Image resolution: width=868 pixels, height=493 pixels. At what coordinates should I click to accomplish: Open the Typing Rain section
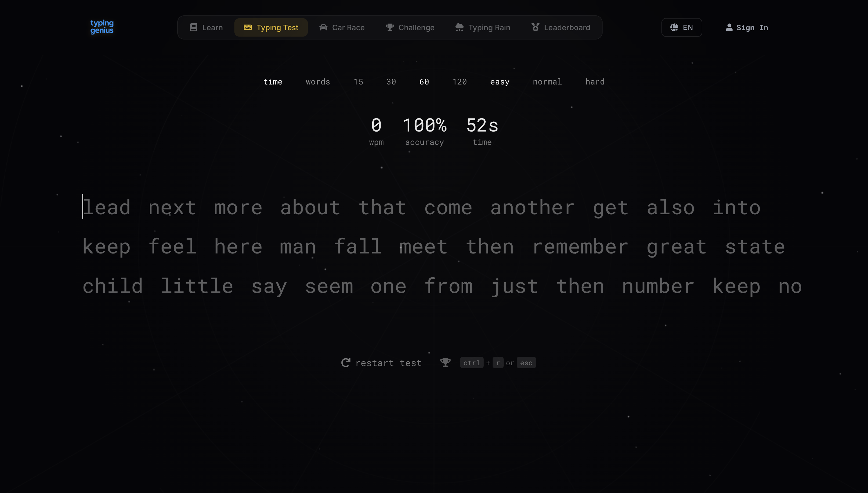(483, 27)
